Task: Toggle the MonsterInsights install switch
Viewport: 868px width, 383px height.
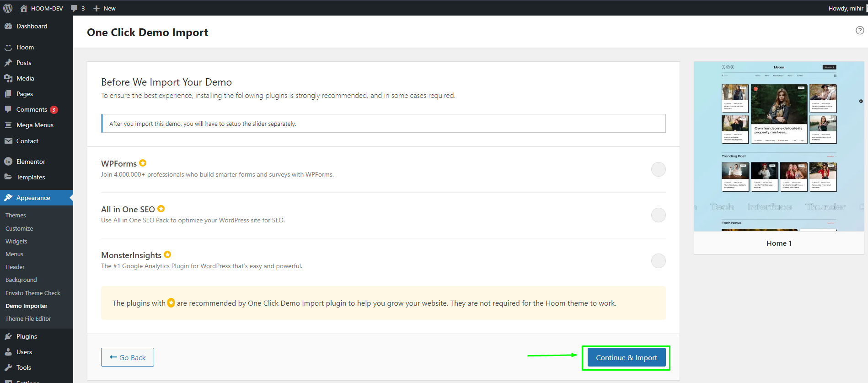Action: 658,261
